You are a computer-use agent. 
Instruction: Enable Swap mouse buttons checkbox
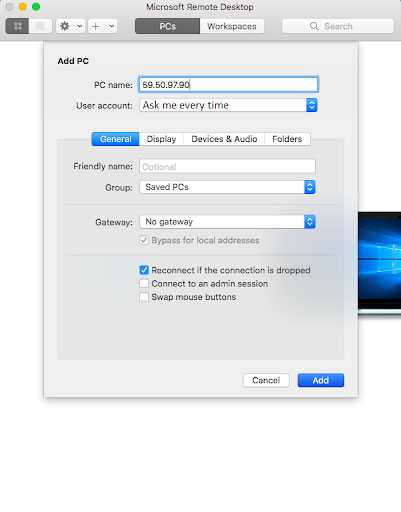point(144,297)
